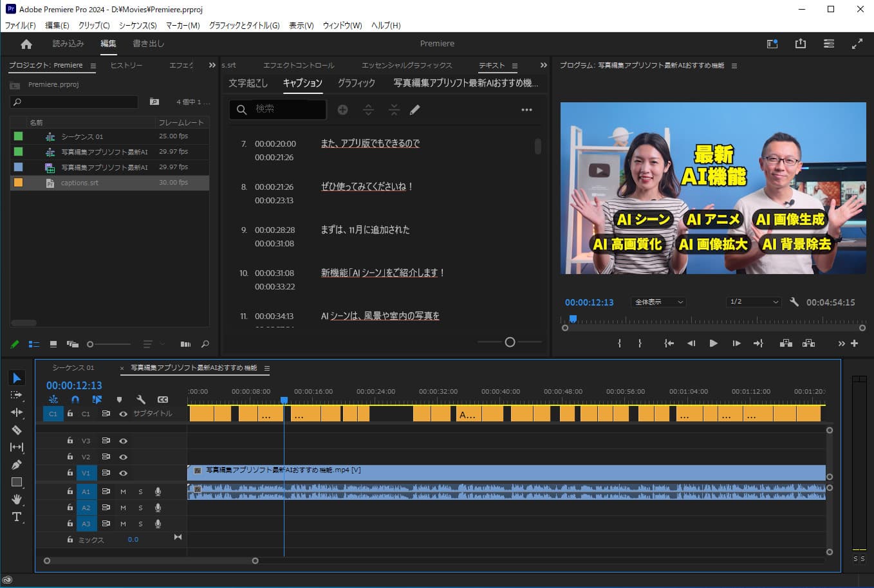Toggle insert sequences as nests option
Screen dimensions: 874x588
(53, 400)
